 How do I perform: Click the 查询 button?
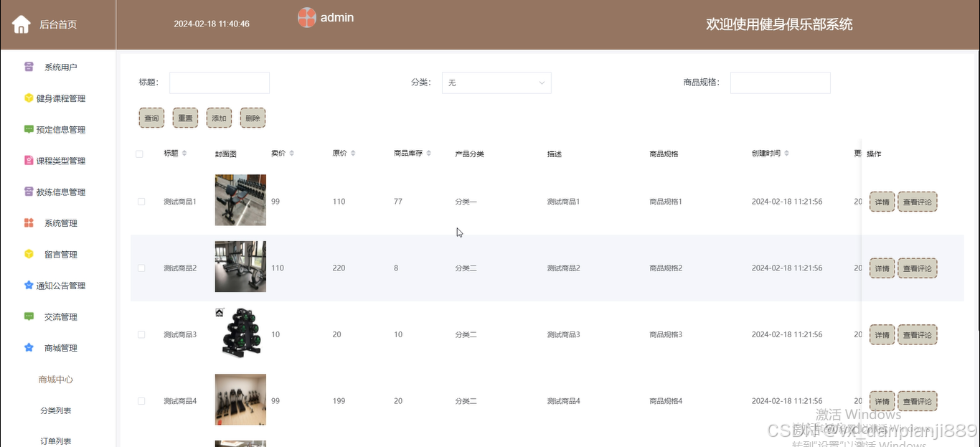(x=151, y=118)
